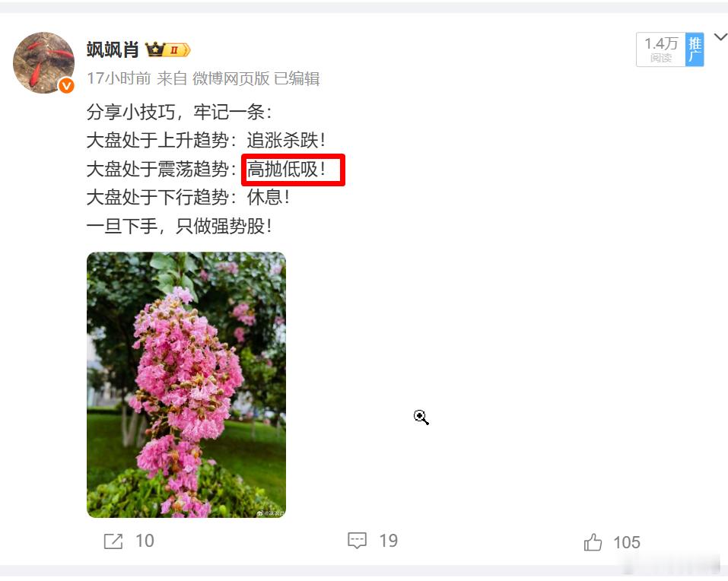
Task: Click the watermark on the photo corner
Action: pos(270,513)
